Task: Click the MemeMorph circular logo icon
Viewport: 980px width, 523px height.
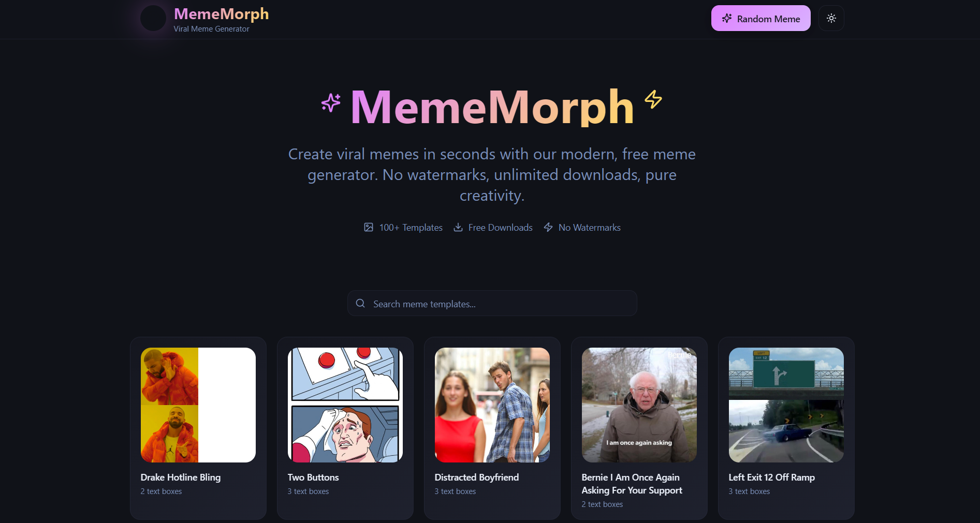Action: 153,19
